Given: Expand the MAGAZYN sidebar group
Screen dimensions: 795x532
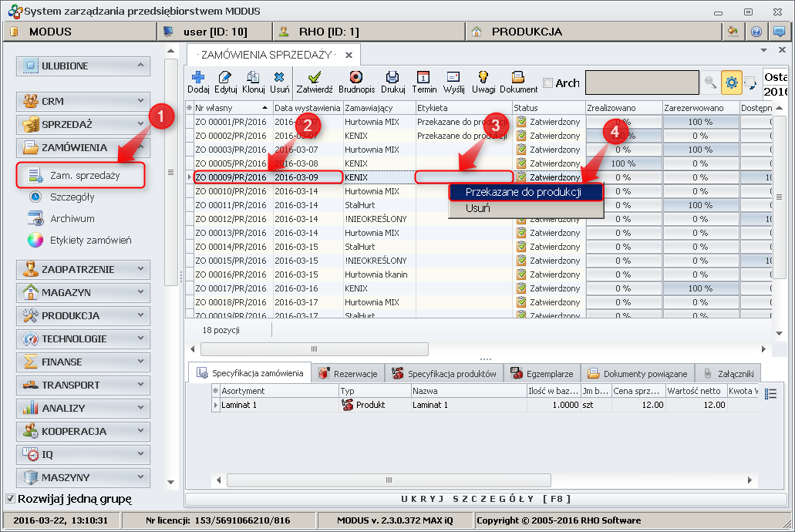Looking at the screenshot, I should tap(83, 293).
